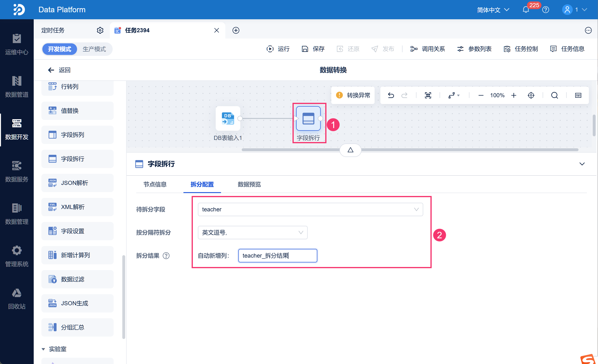The height and width of the screenshot is (364, 598).
Task: Open the 按分隔符拆分 delimiter dropdown
Action: (252, 232)
